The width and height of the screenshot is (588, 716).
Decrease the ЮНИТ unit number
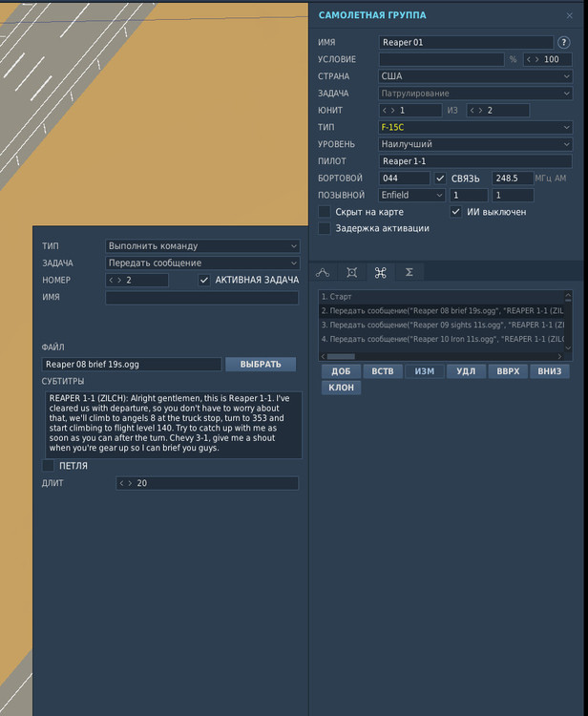point(385,111)
